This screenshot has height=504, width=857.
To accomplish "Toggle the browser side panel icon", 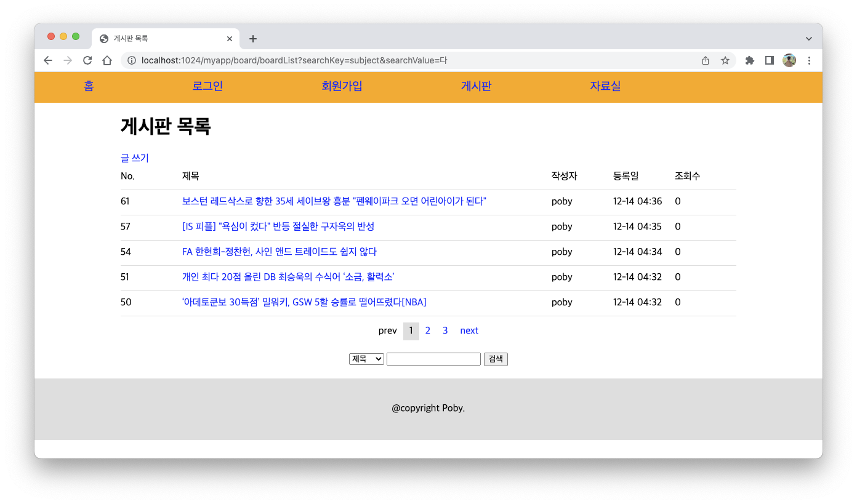I will click(x=769, y=60).
